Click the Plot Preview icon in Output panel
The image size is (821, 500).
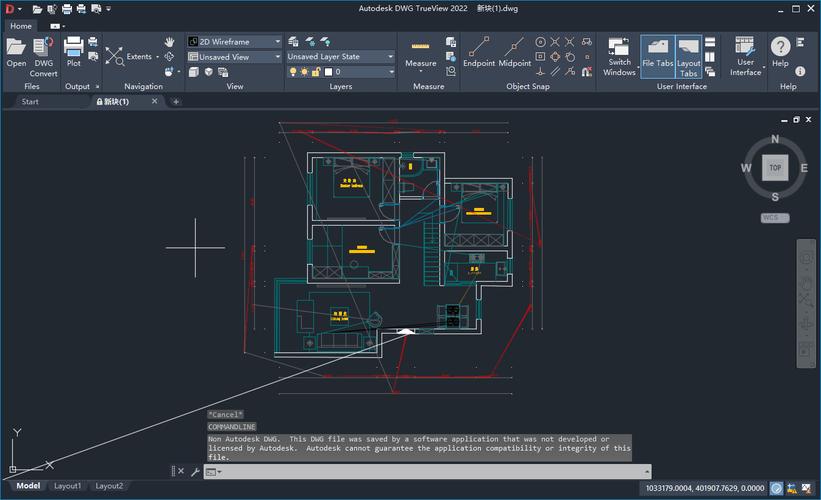click(93, 56)
